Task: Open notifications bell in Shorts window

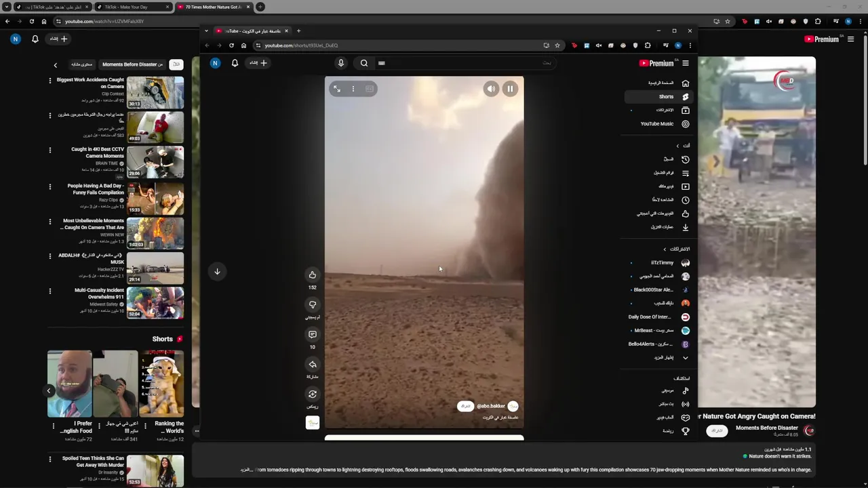Action: coord(235,63)
